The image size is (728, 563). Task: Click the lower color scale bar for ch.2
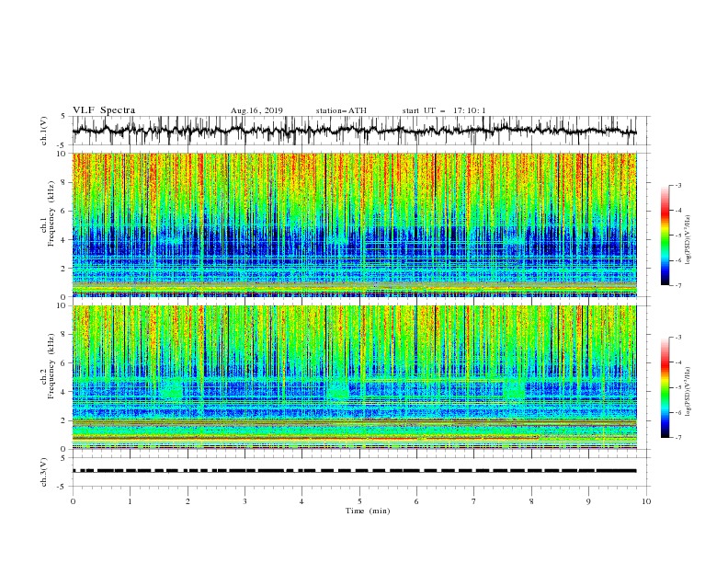[665, 387]
